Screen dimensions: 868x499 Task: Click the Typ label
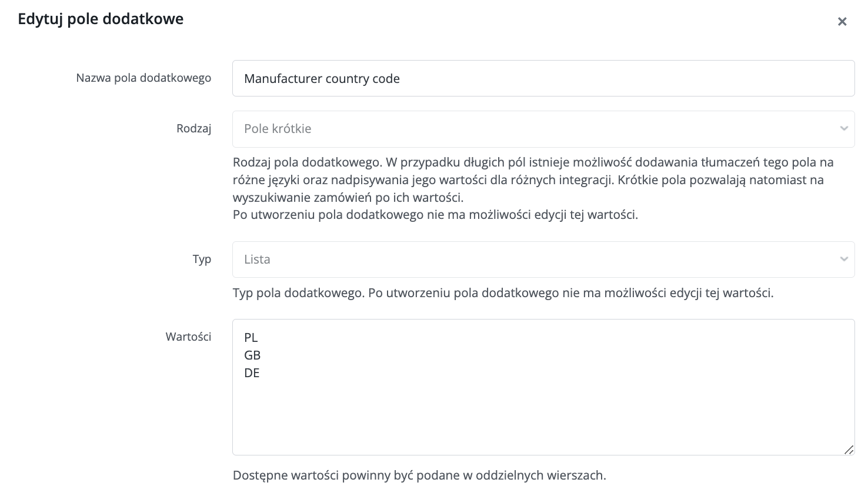pyautogui.click(x=202, y=260)
